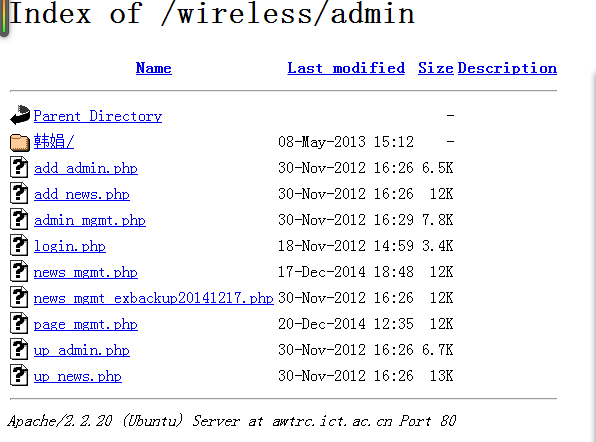Open the up_admin.php file link

click(81, 350)
